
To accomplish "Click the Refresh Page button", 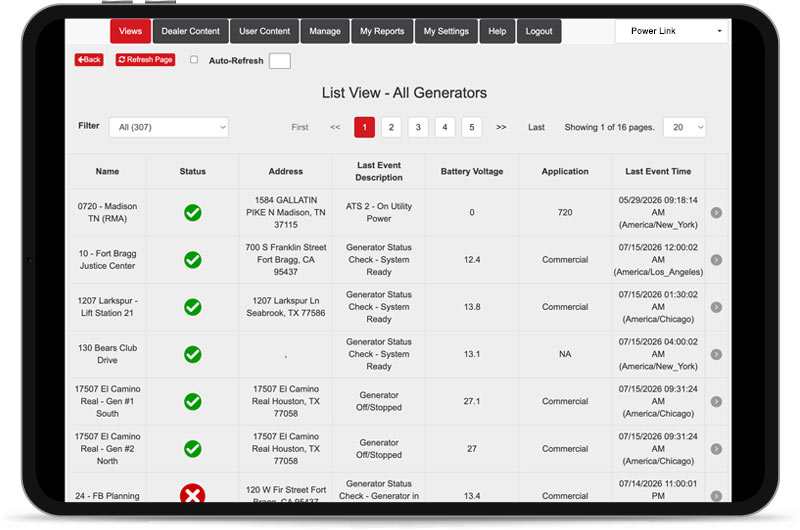I will tap(145, 60).
